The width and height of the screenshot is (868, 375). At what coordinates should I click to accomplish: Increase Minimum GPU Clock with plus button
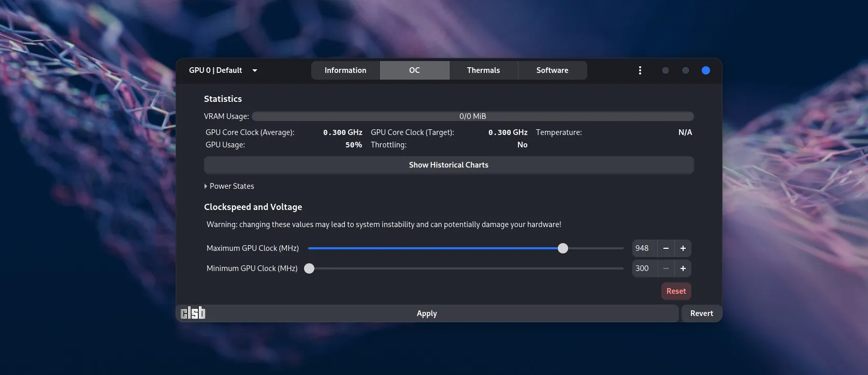[x=683, y=268]
